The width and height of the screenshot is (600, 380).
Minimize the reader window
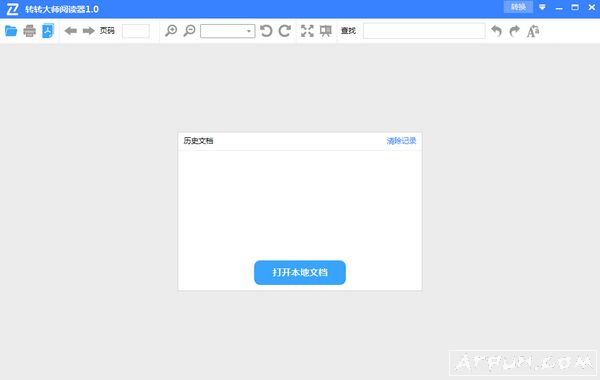click(559, 8)
